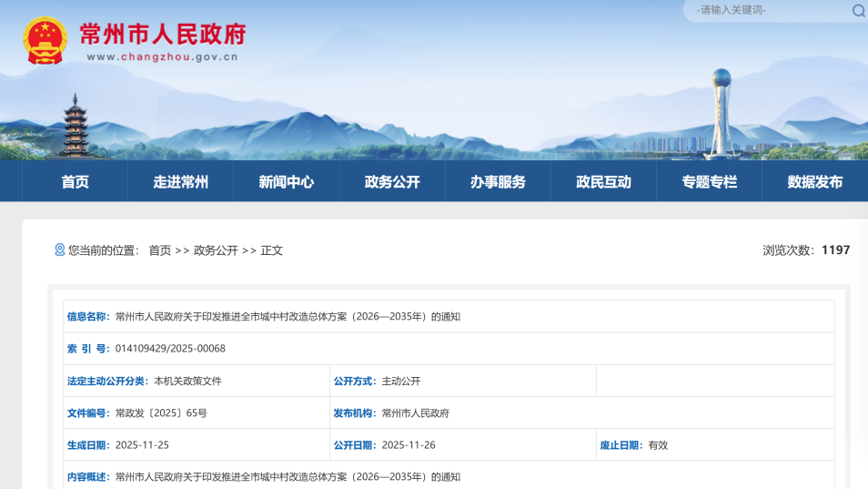The image size is (868, 489).
Task: Click the 常州市人民政府 site title
Action: coord(163,34)
